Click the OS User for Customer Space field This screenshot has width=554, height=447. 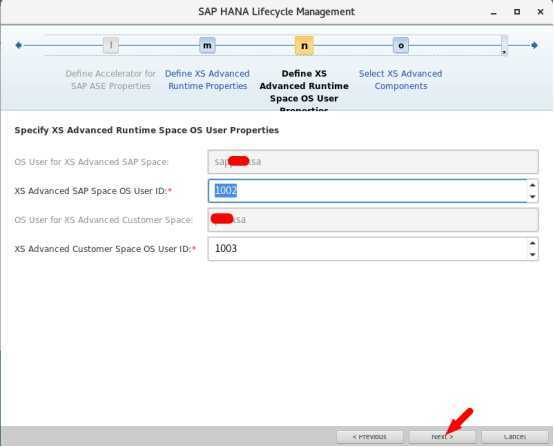(373, 220)
